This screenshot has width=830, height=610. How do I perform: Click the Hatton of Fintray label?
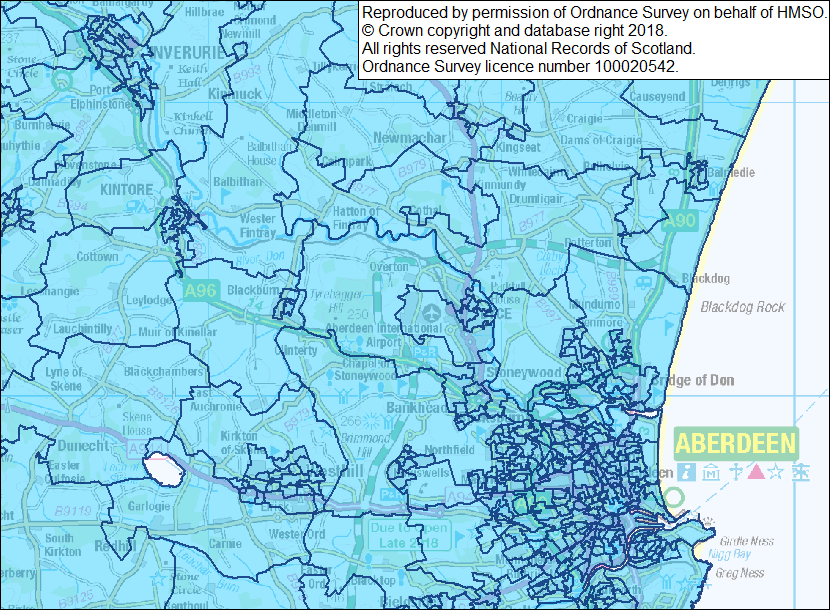(363, 217)
